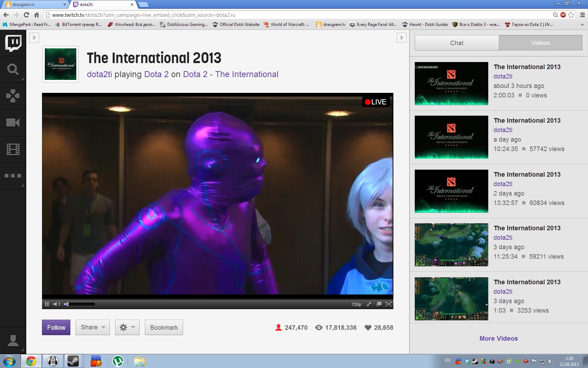Open Steam from the taskbar

coord(73,361)
